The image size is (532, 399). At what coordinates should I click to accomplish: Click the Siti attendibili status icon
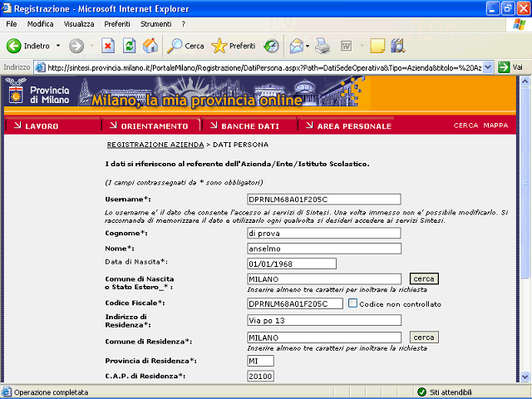pos(421,392)
